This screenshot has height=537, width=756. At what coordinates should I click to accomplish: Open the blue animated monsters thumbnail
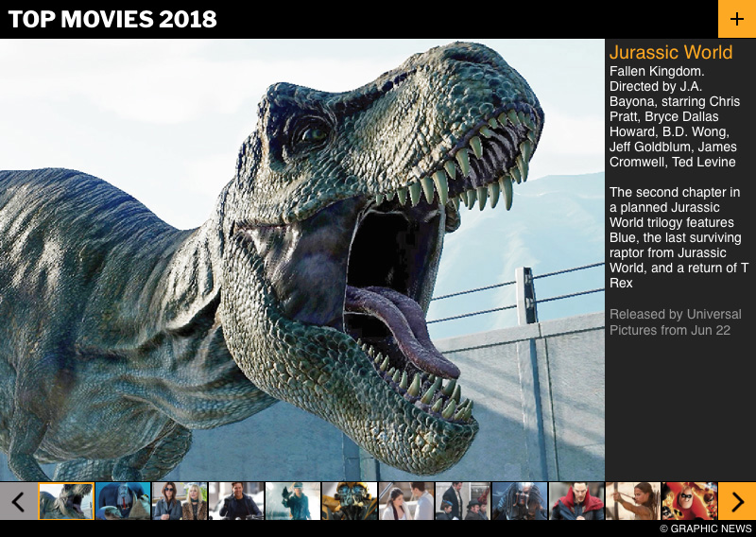tap(123, 501)
